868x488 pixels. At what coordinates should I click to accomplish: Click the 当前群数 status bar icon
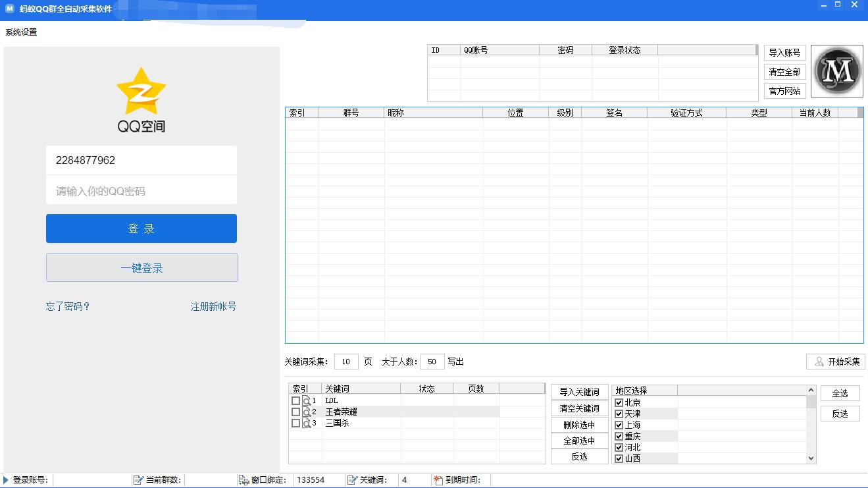[x=138, y=480]
